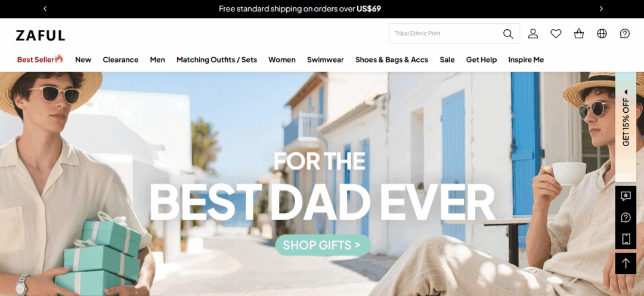Show the next announcement banner arrow
Image resolution: width=644 pixels, height=296 pixels.
(x=601, y=8)
